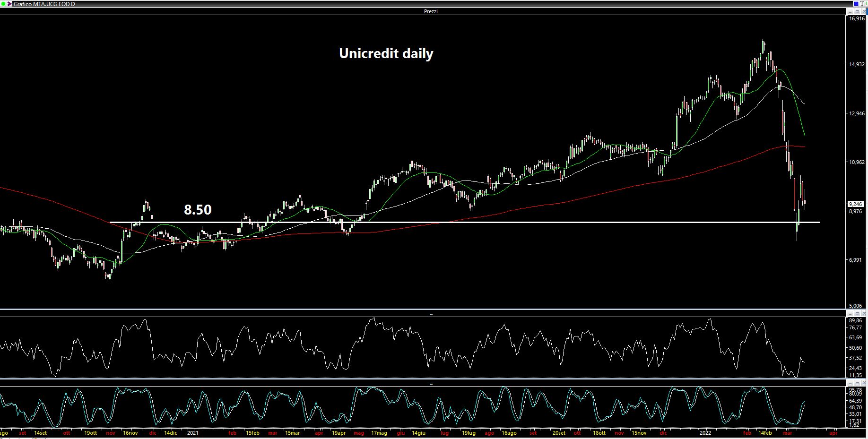Click the 20set date label on time axis
The image size is (868, 439).
pos(559,433)
